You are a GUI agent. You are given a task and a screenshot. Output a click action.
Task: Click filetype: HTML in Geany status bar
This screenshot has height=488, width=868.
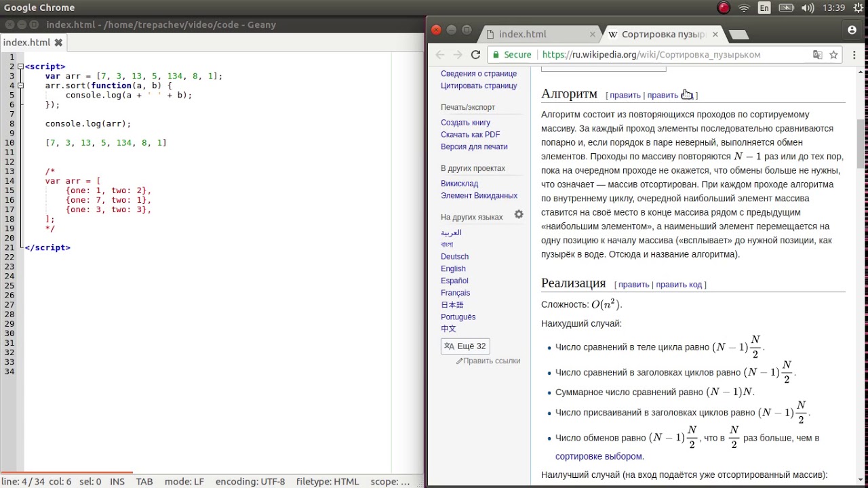click(328, 482)
